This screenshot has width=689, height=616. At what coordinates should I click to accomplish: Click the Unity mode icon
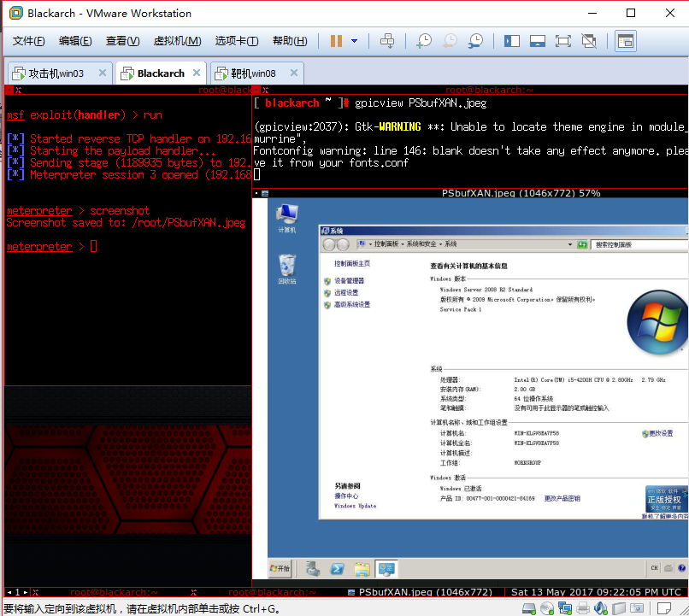[589, 41]
